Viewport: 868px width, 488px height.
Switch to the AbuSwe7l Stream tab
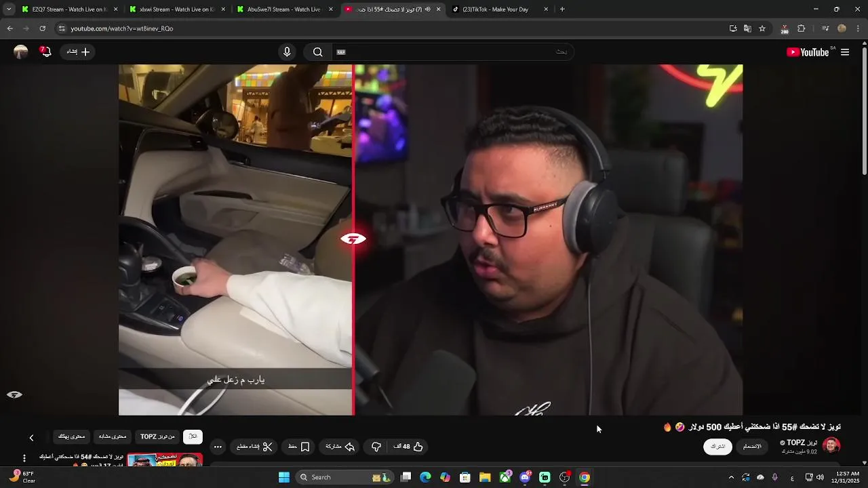[x=285, y=9]
